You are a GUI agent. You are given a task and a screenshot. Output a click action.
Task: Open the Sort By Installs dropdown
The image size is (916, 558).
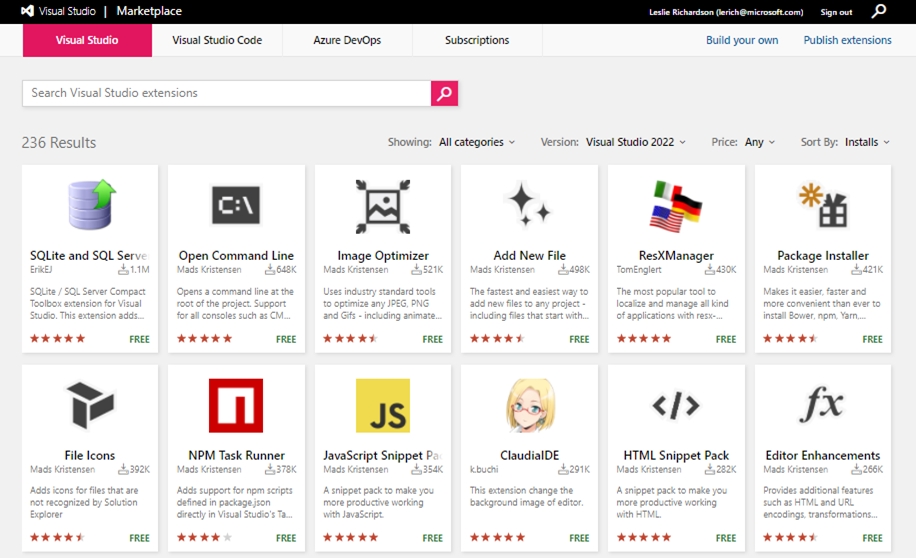point(867,142)
